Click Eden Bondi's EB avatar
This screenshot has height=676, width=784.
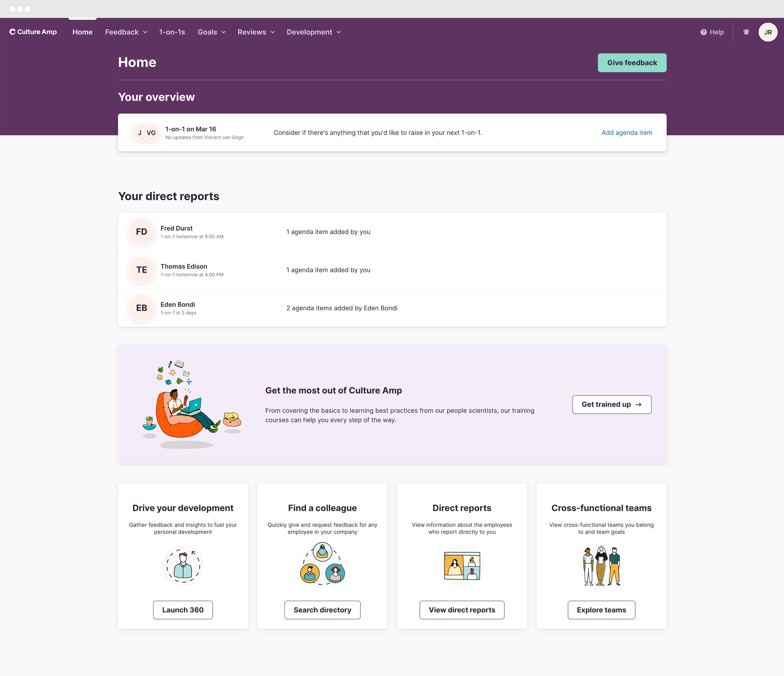[141, 308]
